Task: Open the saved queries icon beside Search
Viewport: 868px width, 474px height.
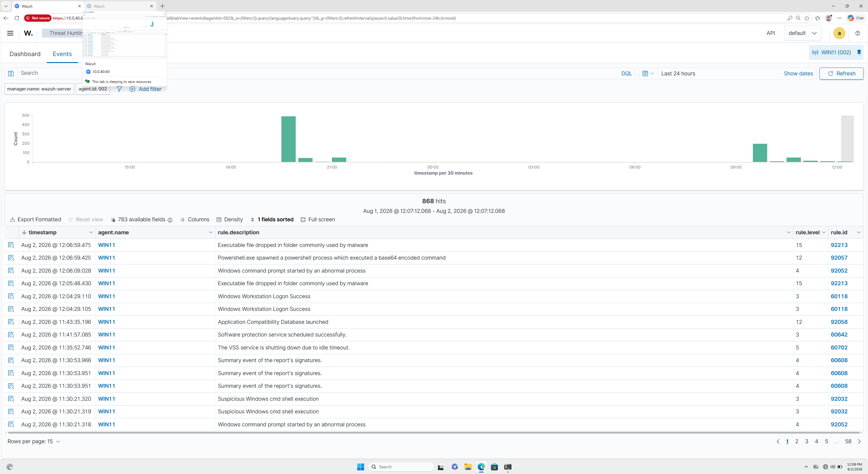Action: coord(11,74)
